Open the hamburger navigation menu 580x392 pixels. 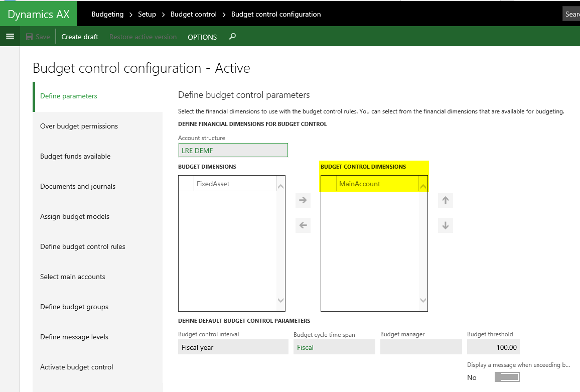coord(10,36)
